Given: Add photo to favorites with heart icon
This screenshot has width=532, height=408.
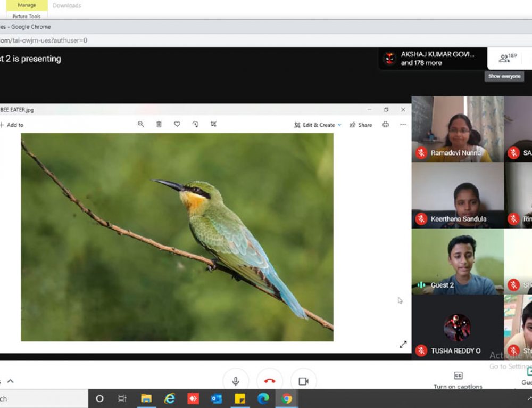Looking at the screenshot, I should [177, 124].
